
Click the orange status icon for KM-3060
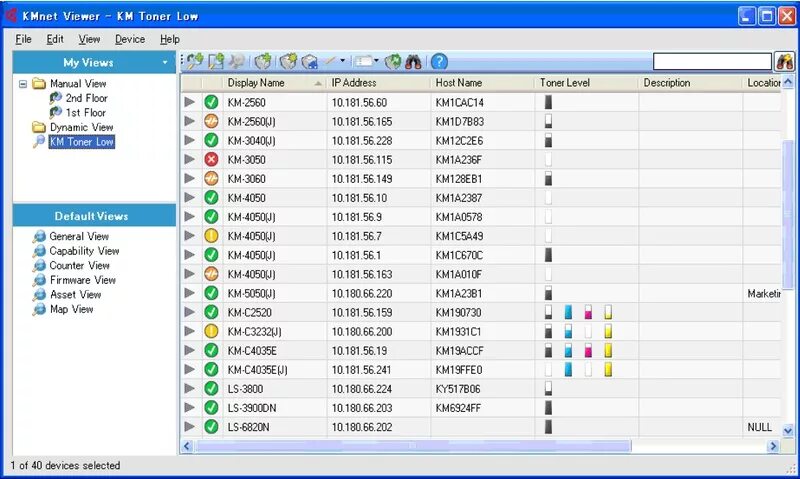pyautogui.click(x=211, y=178)
